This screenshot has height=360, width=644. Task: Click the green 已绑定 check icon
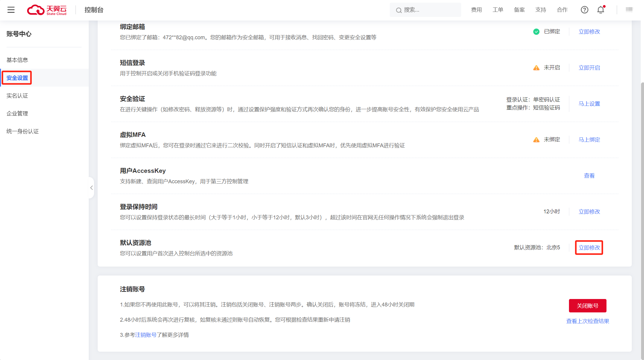click(536, 32)
